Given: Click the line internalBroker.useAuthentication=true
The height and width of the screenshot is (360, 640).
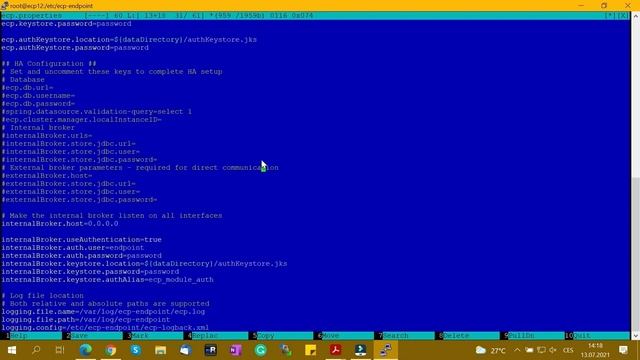Looking at the screenshot, I should pyautogui.click(x=82, y=240).
